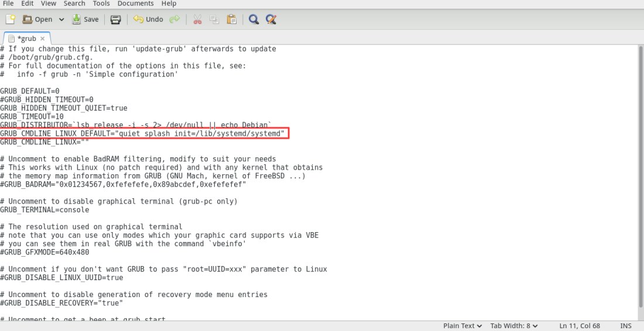
Task: Click the Cut scissors icon
Action: [197, 19]
